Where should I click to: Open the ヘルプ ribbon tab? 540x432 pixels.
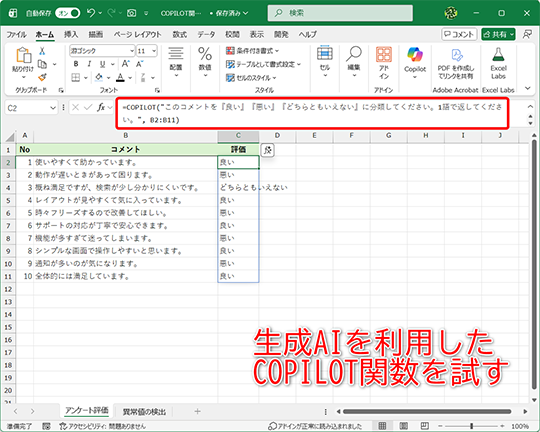(x=308, y=34)
